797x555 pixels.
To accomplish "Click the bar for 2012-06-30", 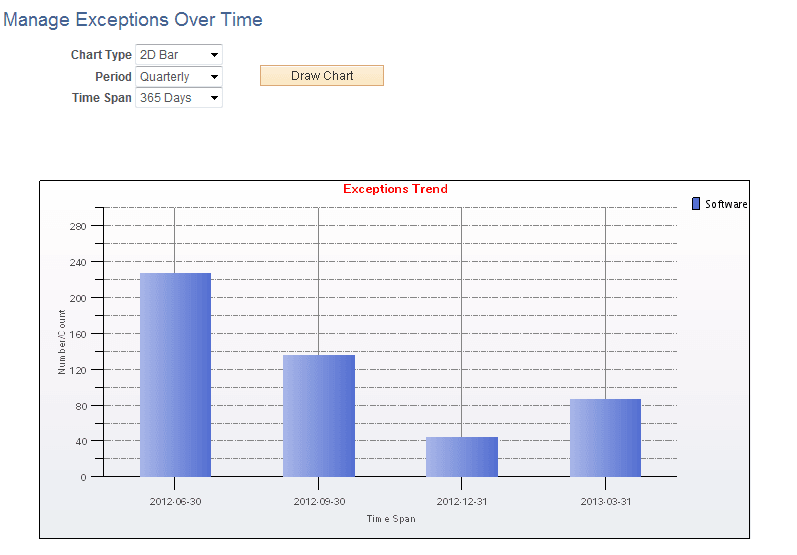I will (x=175, y=375).
